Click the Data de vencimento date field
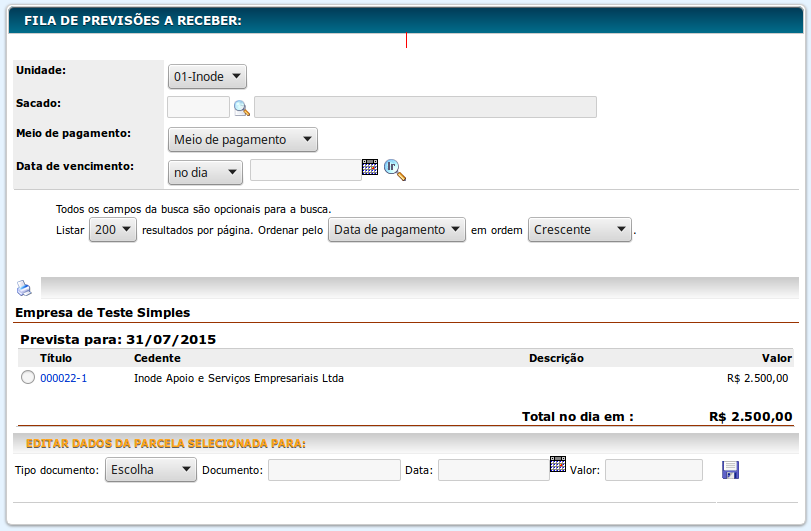 (x=305, y=171)
